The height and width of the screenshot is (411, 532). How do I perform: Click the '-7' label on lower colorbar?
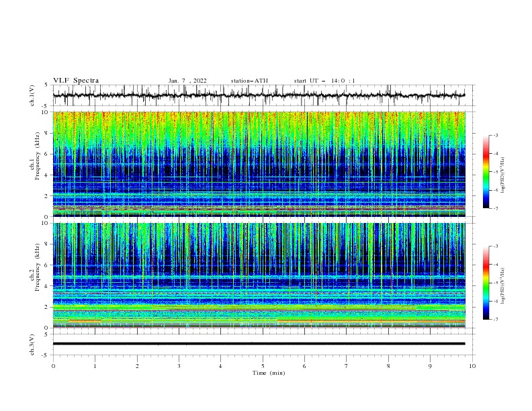tap(495, 320)
